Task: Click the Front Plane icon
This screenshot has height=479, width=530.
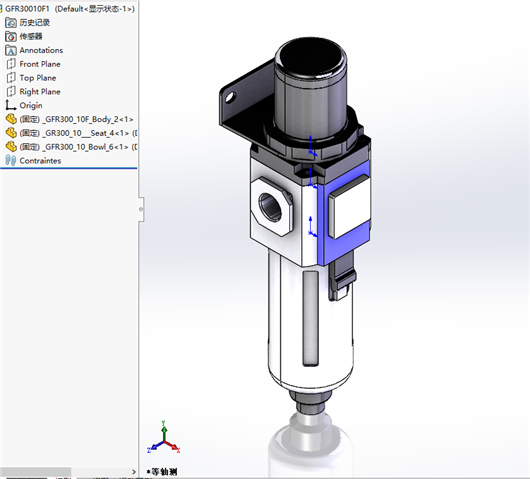Action: [x=11, y=64]
